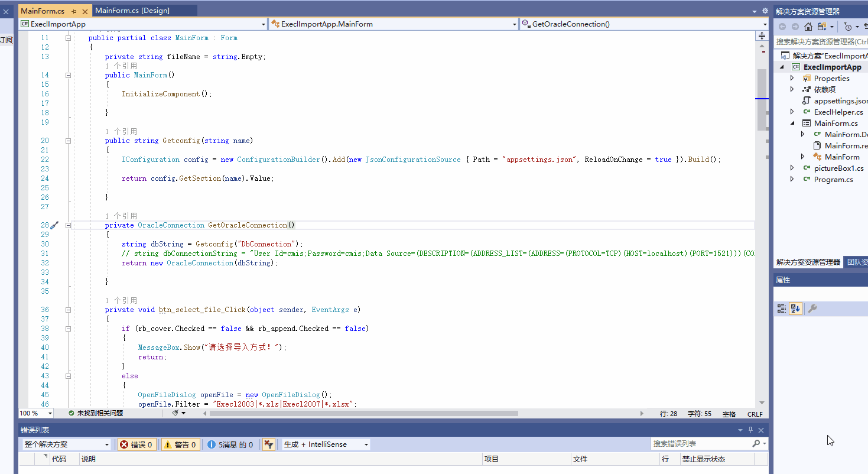Viewport: 868px width, 474px height.
Task: Click the back arrow in Solution Explorer toolbar
Action: coord(782,27)
